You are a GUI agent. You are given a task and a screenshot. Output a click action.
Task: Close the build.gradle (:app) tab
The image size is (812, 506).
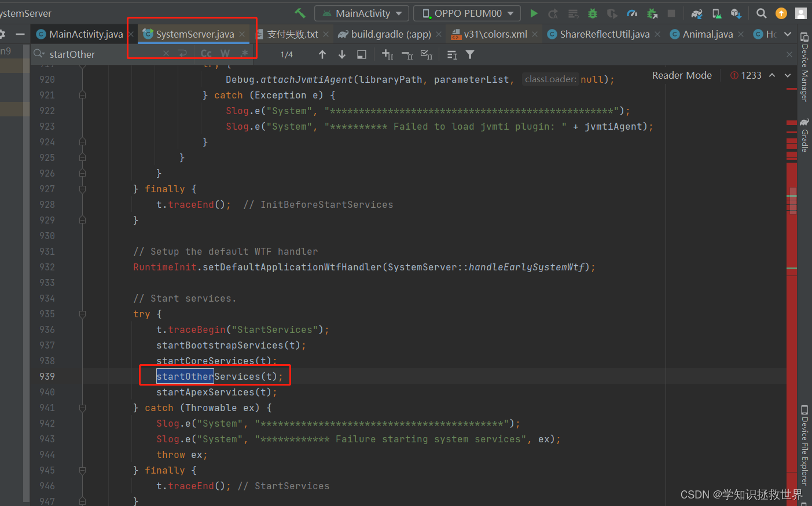pos(439,34)
